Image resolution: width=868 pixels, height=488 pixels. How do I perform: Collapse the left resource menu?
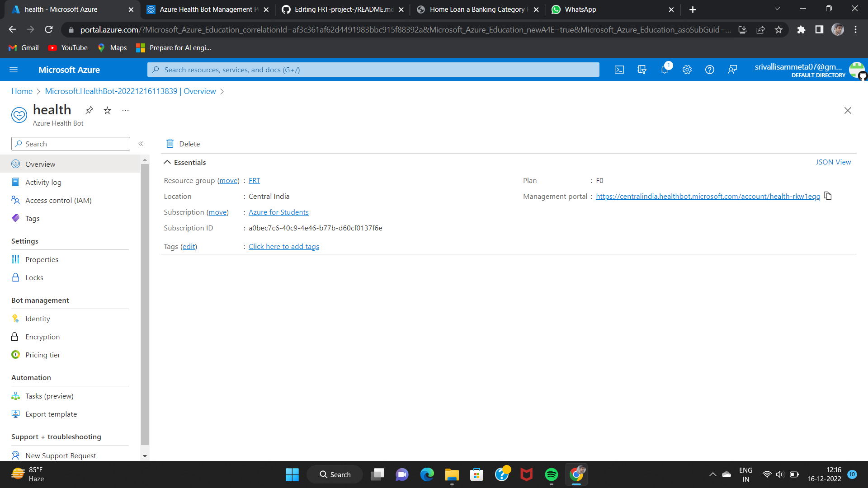(x=141, y=143)
